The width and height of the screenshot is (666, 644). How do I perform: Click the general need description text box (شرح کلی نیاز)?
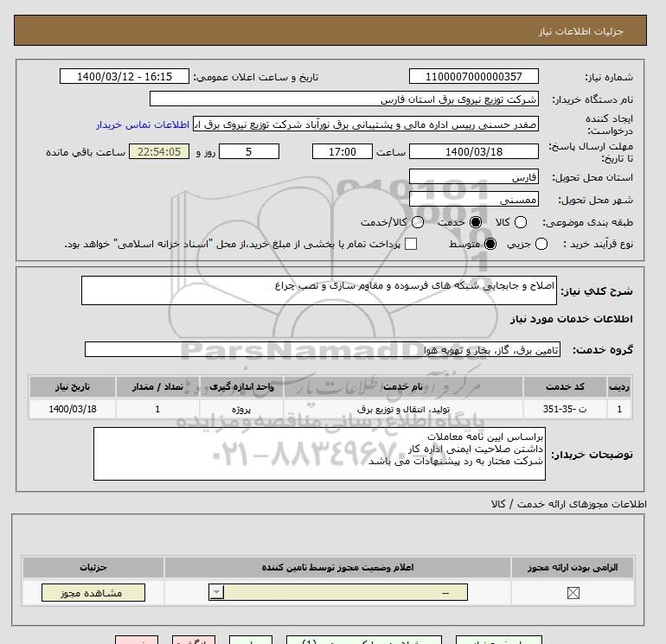(319, 290)
